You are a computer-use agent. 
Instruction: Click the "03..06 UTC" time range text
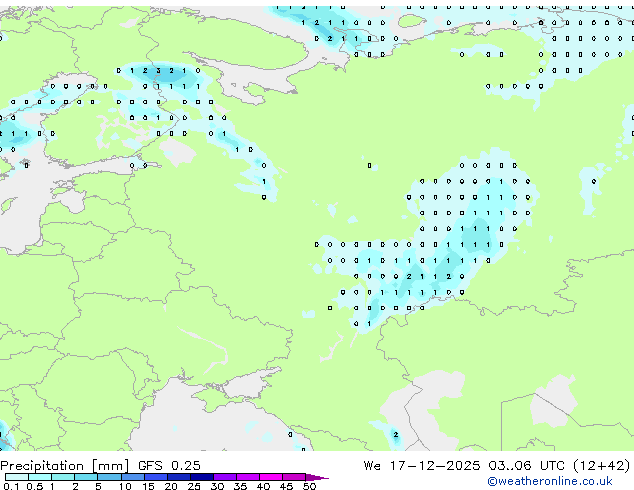(525, 466)
